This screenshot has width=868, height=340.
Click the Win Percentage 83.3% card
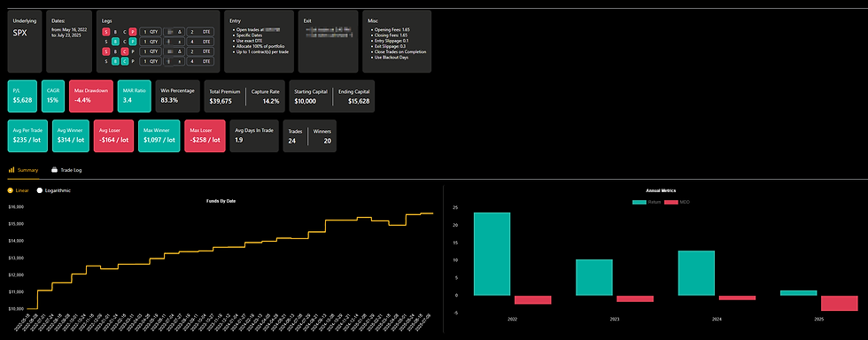(x=177, y=97)
